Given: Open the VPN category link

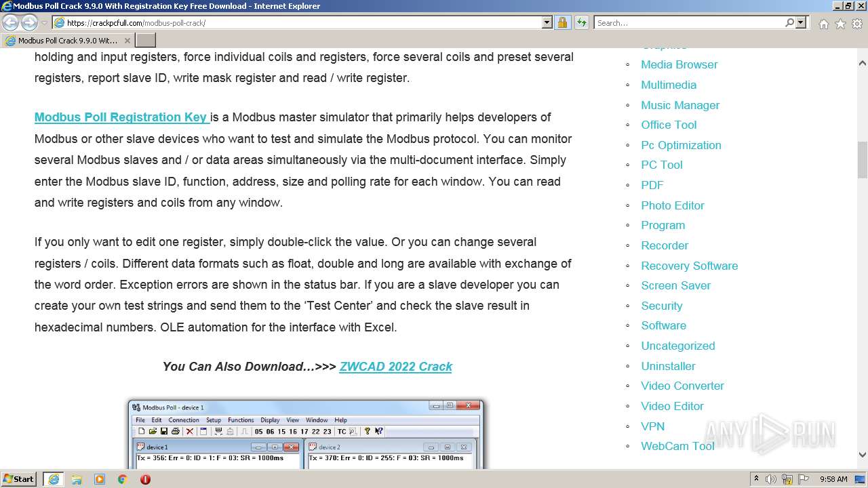Looking at the screenshot, I should pyautogui.click(x=653, y=426).
